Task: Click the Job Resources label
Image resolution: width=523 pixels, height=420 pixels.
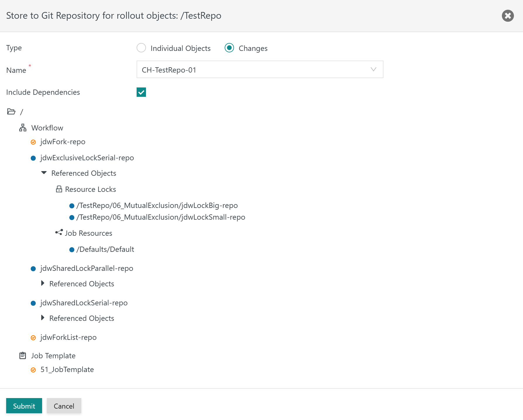Action: 89,233
